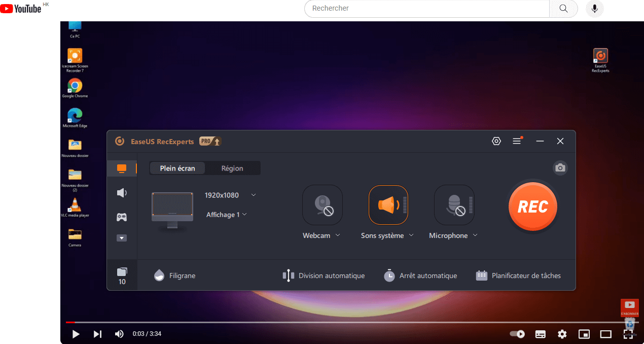Mute the YouTube video volume

click(119, 334)
